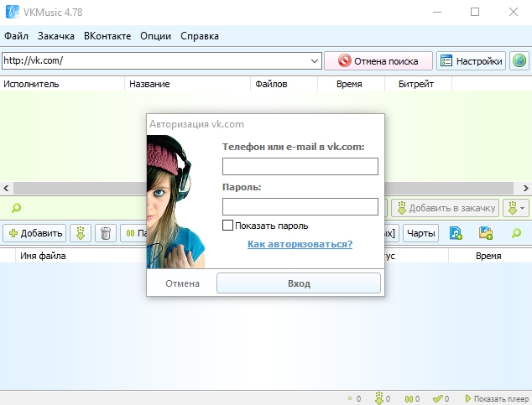
Task: Open the Справка menu
Action: click(200, 36)
